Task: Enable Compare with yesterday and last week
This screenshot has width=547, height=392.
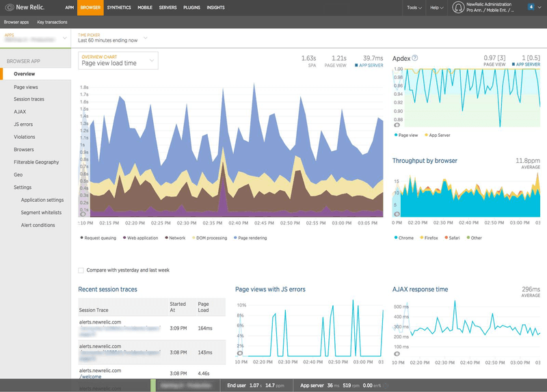Action: (81, 270)
